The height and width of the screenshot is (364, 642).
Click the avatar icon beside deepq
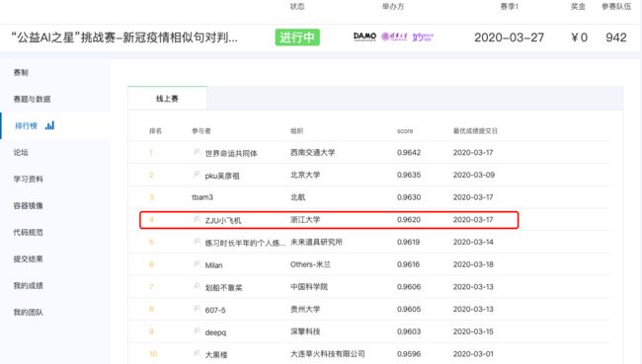click(197, 331)
